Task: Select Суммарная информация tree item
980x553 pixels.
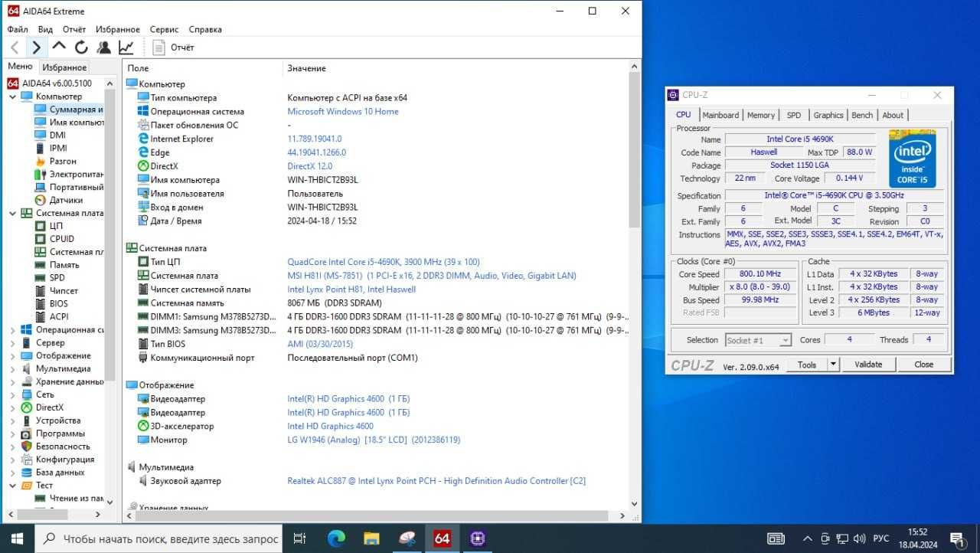Action: (x=69, y=109)
